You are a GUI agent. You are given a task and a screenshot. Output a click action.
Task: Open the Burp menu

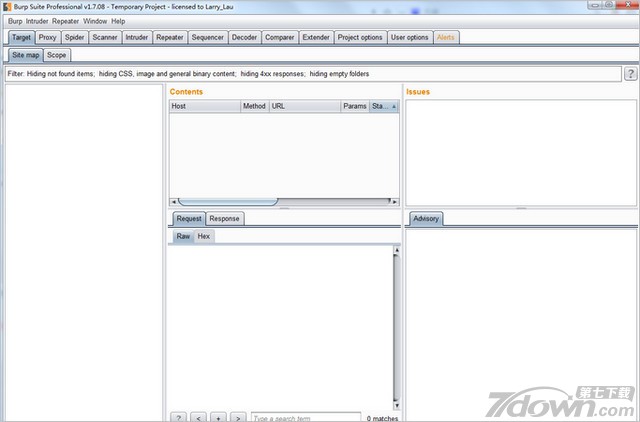pos(15,21)
